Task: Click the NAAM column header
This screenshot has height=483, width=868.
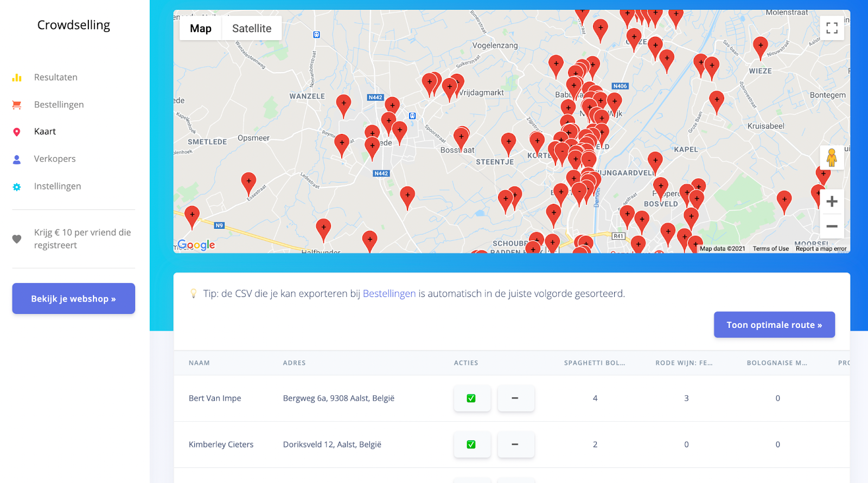Action: click(x=199, y=363)
